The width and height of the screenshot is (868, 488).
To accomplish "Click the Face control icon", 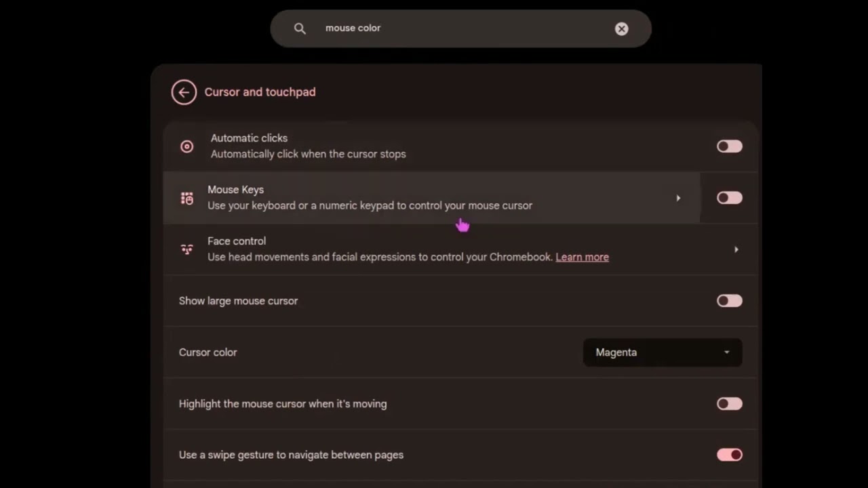I will pos(186,249).
